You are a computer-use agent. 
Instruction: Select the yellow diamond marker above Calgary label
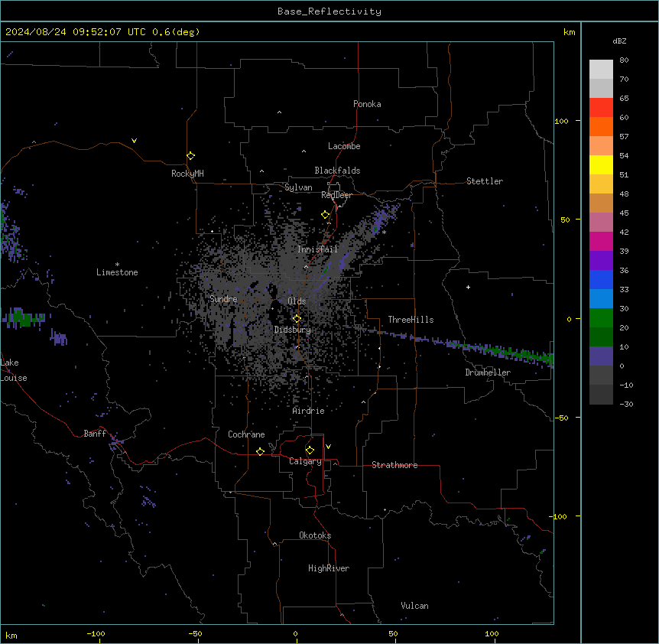310,450
